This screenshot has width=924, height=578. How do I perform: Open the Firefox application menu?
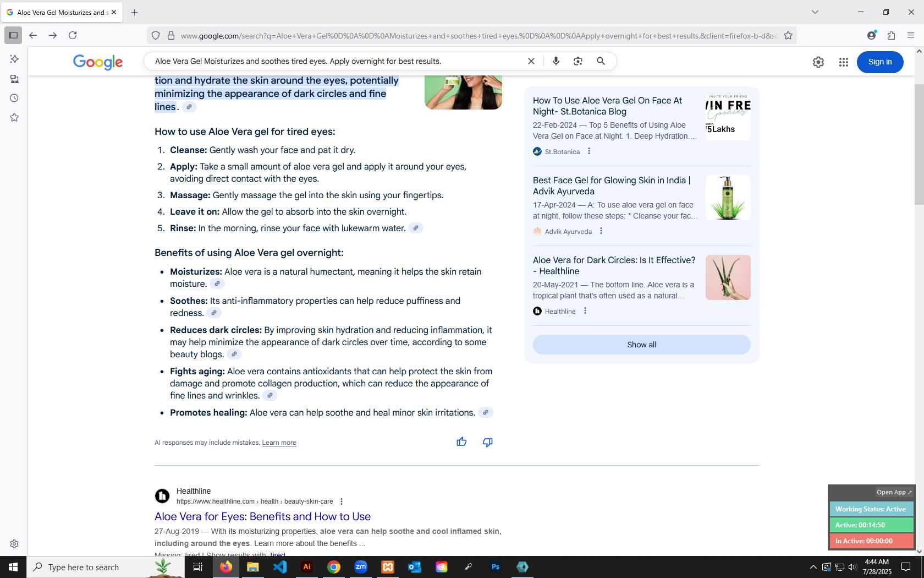pyautogui.click(x=911, y=35)
